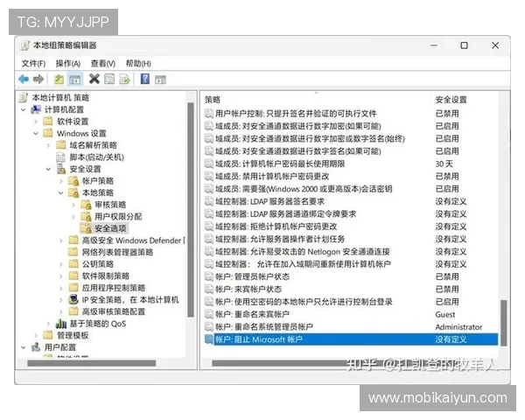Sort by the 策略 column header
Image resolution: width=525 pixels, height=420 pixels.
(x=213, y=100)
